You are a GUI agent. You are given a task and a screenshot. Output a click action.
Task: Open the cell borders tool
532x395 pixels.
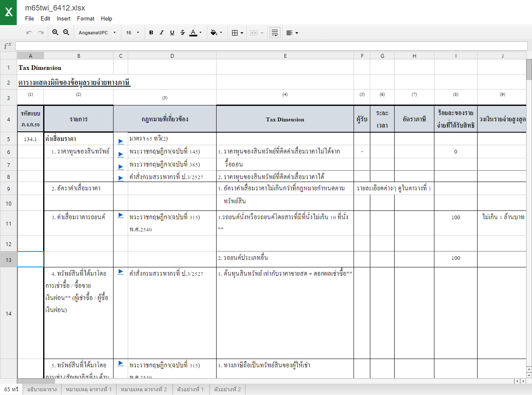[x=237, y=33]
